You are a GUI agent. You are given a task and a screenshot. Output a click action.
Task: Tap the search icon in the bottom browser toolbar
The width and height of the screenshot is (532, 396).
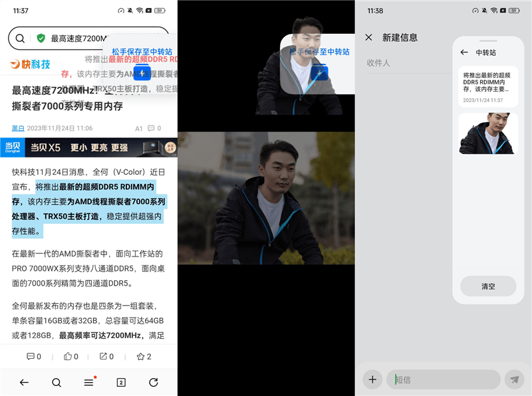click(x=57, y=383)
